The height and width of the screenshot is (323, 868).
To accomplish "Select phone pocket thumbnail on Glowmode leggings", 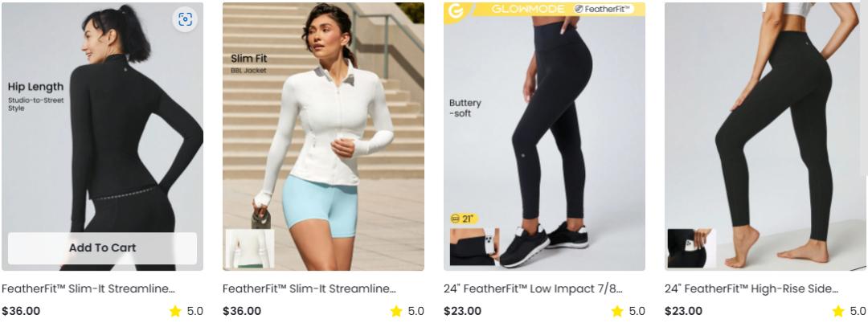I will [x=474, y=247].
